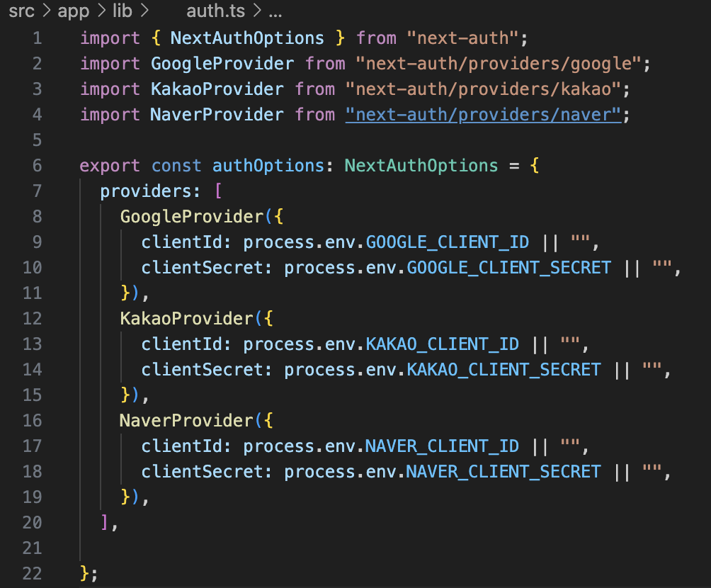The width and height of the screenshot is (711, 588).
Task: Click the NaverProvider call on line 16
Action: (186, 421)
